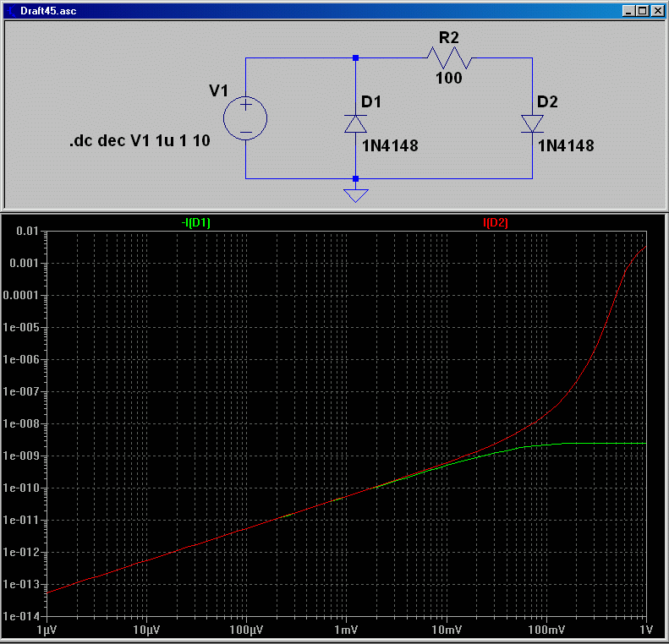The width and height of the screenshot is (669, 644).
Task: Click the 1N4148 label under D1
Action: click(x=390, y=145)
